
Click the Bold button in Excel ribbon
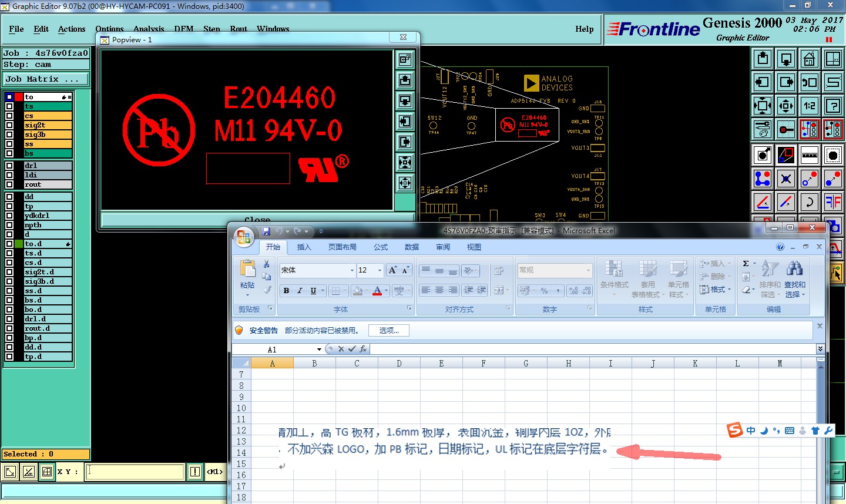(x=286, y=290)
